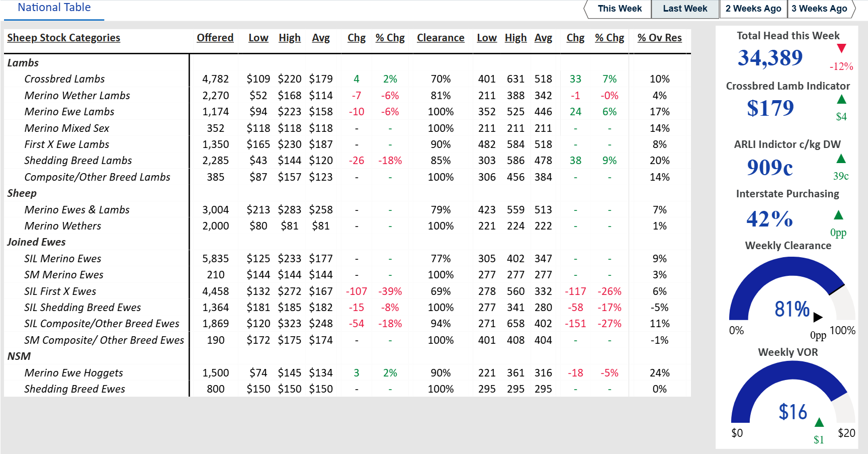The image size is (868, 454).
Task: Click the 4,782 offered value for Crossbred Lambs
Action: (215, 79)
